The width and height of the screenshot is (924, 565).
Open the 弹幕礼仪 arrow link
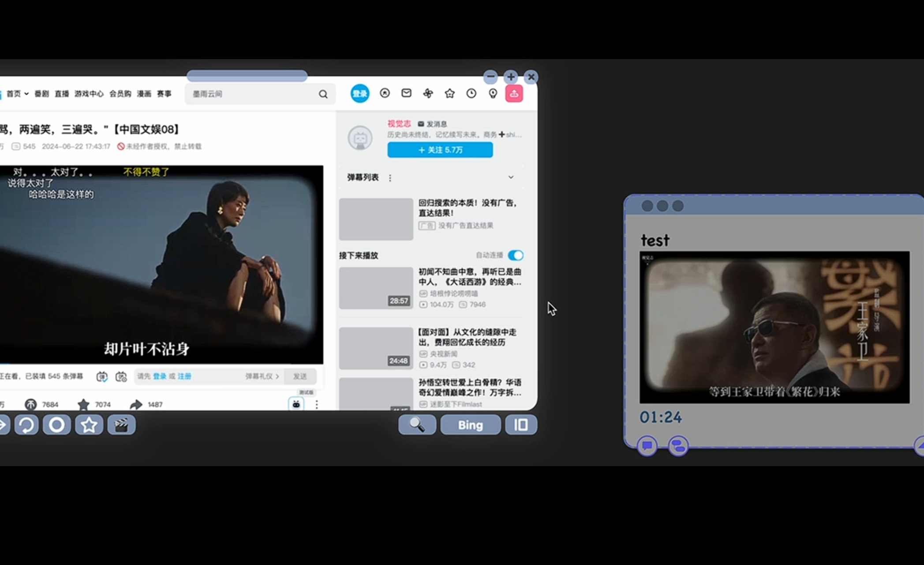pos(262,377)
